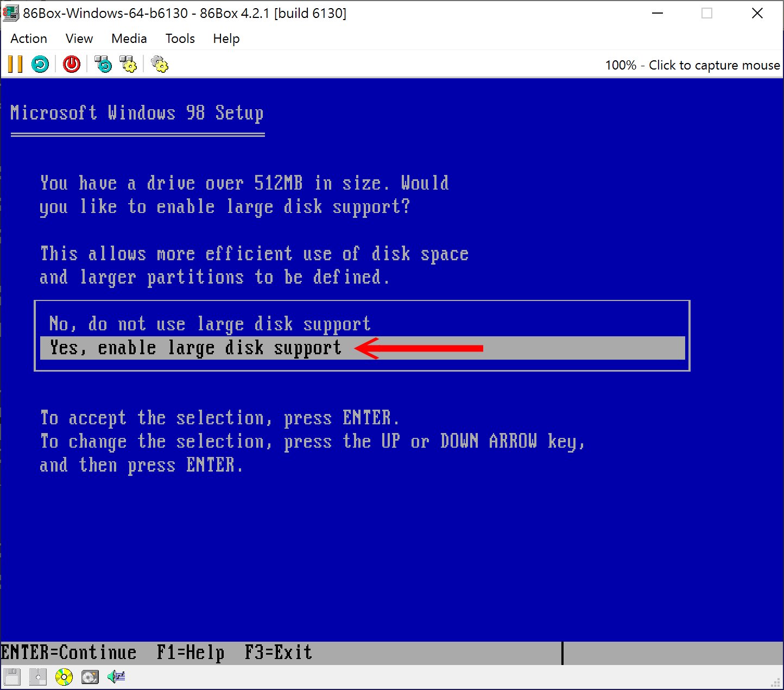Maximize the 86Box window
The height and width of the screenshot is (690, 784).
[707, 13]
